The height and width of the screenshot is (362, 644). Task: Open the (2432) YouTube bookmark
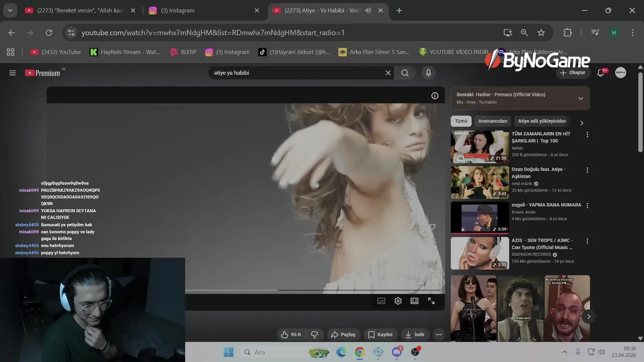tap(55, 52)
